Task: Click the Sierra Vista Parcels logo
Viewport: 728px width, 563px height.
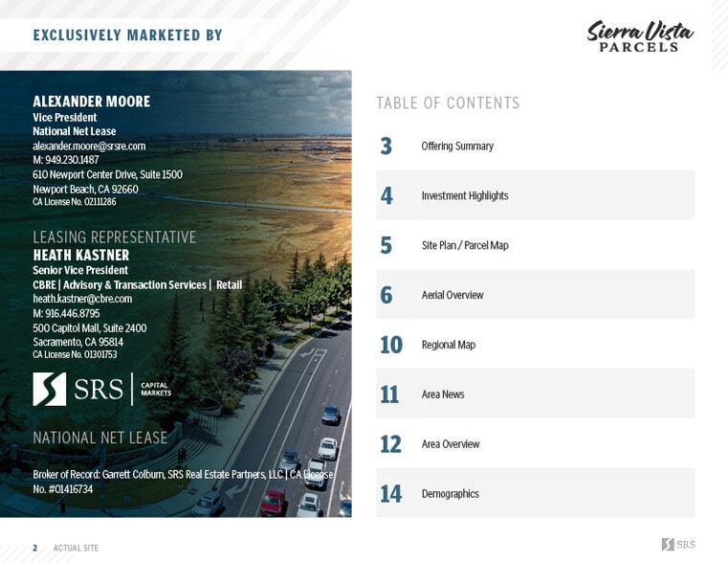Action: (x=640, y=36)
